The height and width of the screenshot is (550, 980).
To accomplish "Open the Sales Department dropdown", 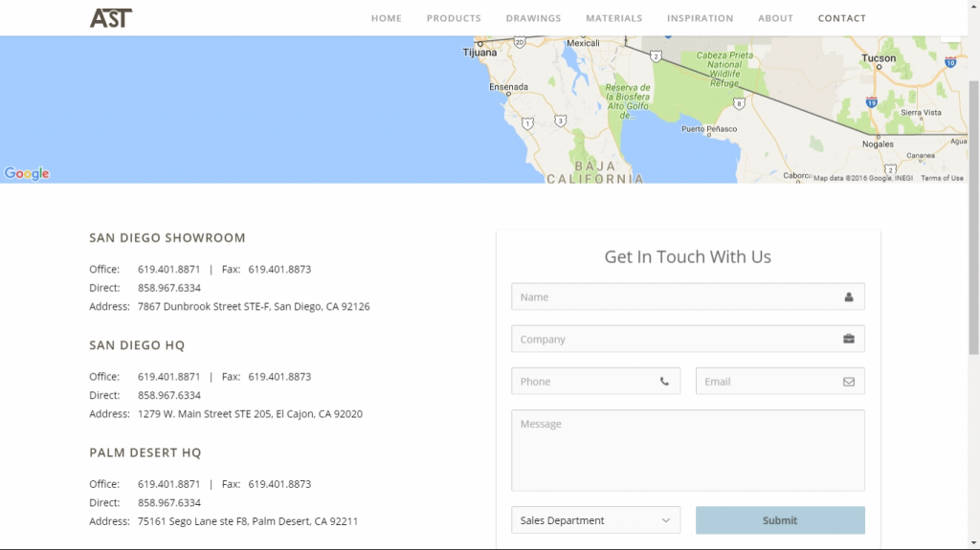I will click(595, 520).
